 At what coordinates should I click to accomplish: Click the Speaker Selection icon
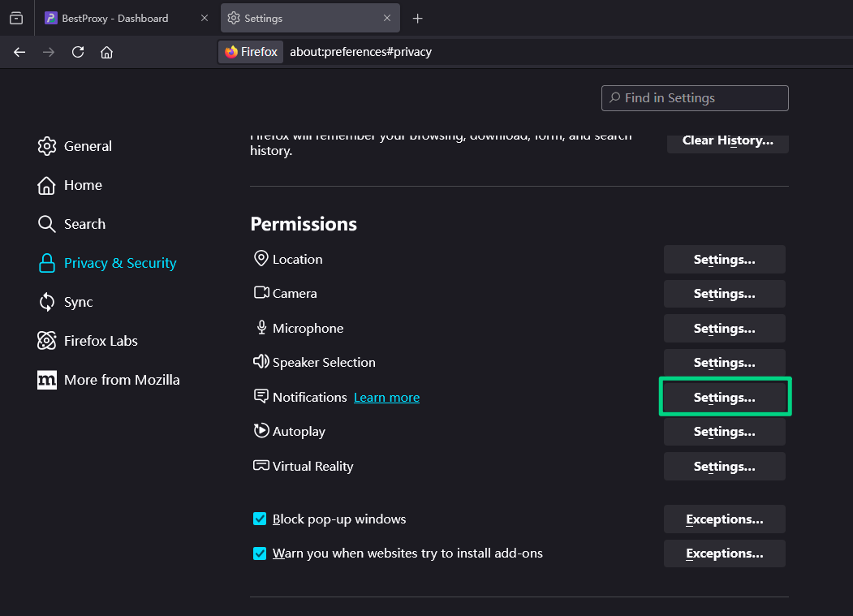[x=261, y=361]
